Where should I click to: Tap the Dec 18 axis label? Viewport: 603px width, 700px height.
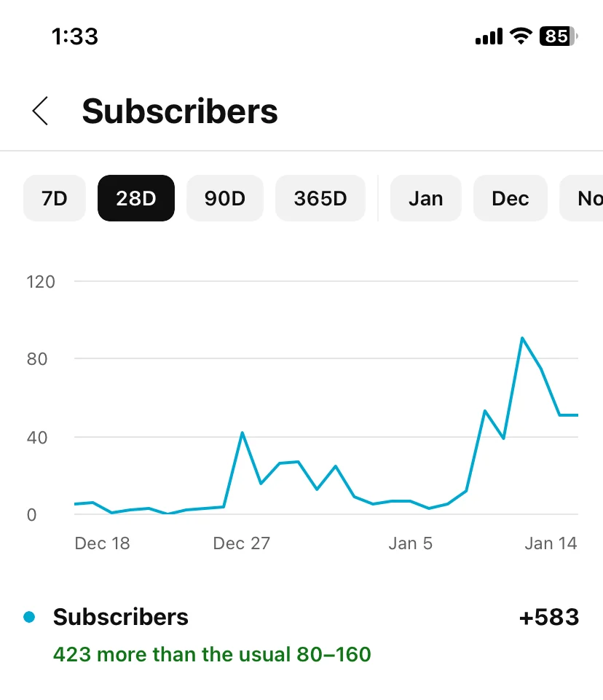(x=102, y=543)
